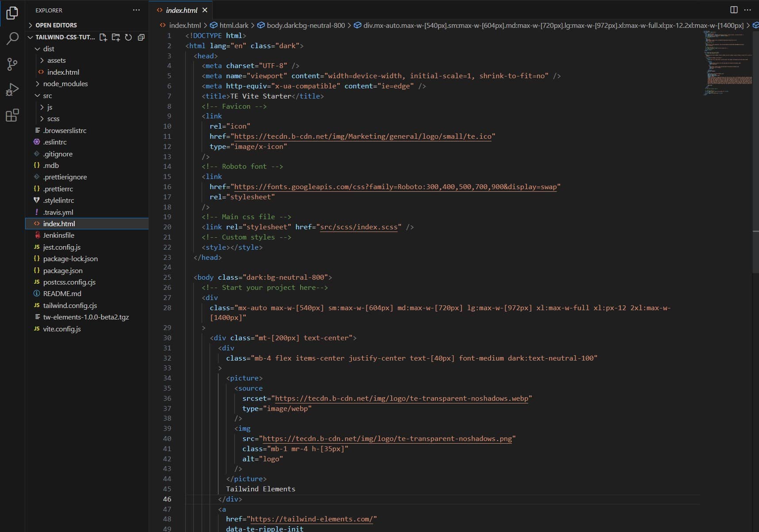This screenshot has height=532, width=759.
Task: Open the Jenkinsfile
Action: pos(87,236)
